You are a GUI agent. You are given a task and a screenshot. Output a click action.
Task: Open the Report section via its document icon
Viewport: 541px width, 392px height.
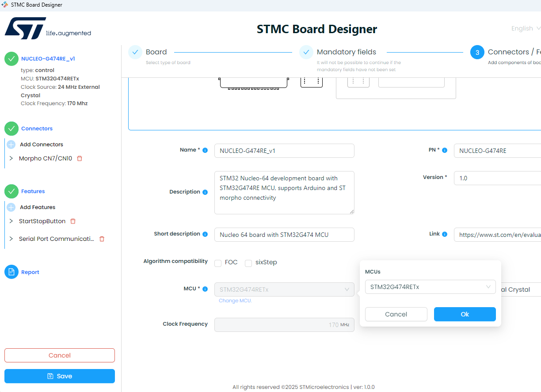[x=11, y=272]
